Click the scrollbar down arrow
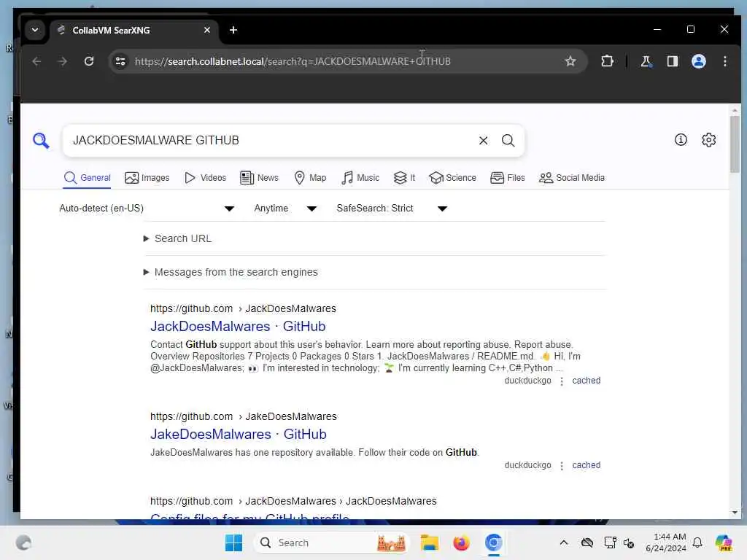Viewport: 747px width, 560px height. (734, 513)
